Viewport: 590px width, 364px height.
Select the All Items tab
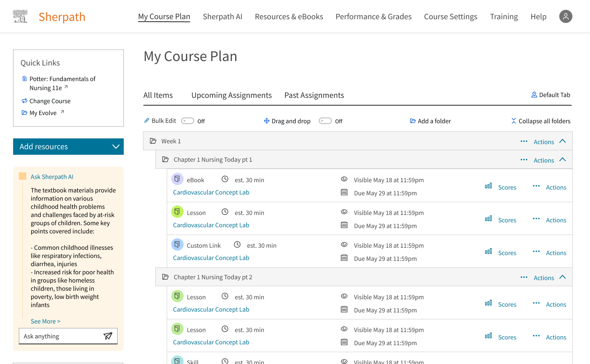(158, 95)
